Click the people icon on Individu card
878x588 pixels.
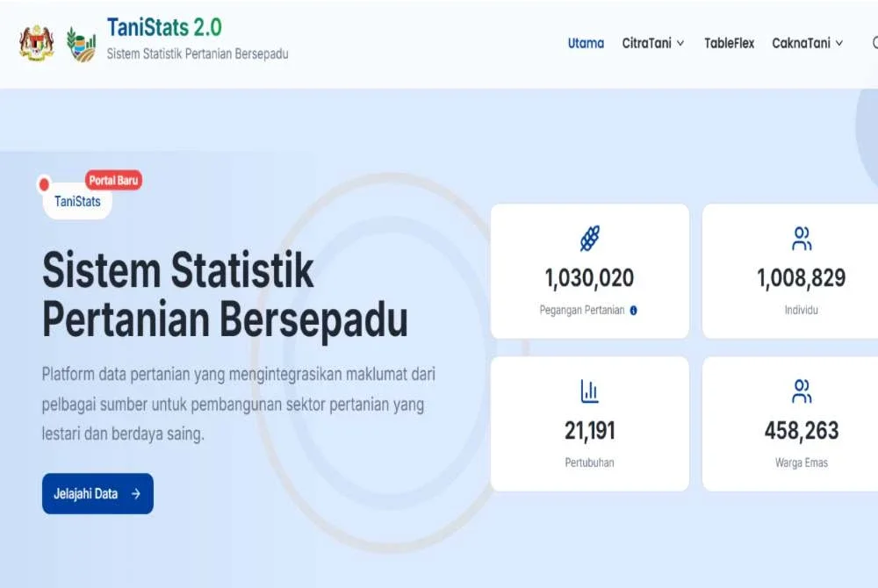pyautogui.click(x=802, y=237)
